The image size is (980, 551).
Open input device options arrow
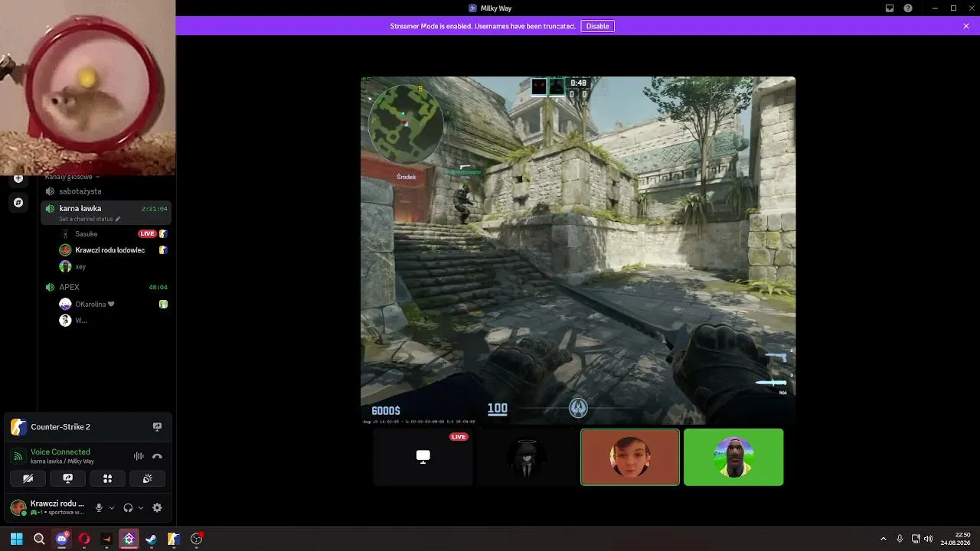pyautogui.click(x=112, y=507)
